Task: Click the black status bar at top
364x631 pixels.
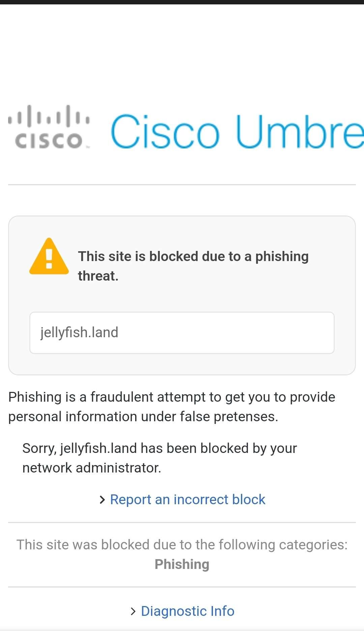Action: [182, 2]
